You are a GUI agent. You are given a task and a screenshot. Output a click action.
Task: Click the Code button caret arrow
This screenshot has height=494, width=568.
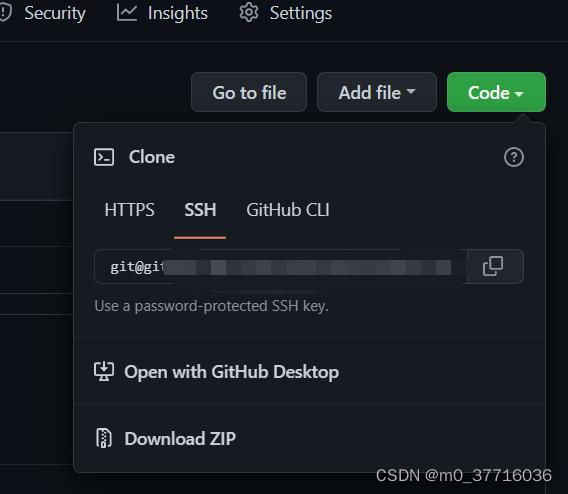click(519, 94)
